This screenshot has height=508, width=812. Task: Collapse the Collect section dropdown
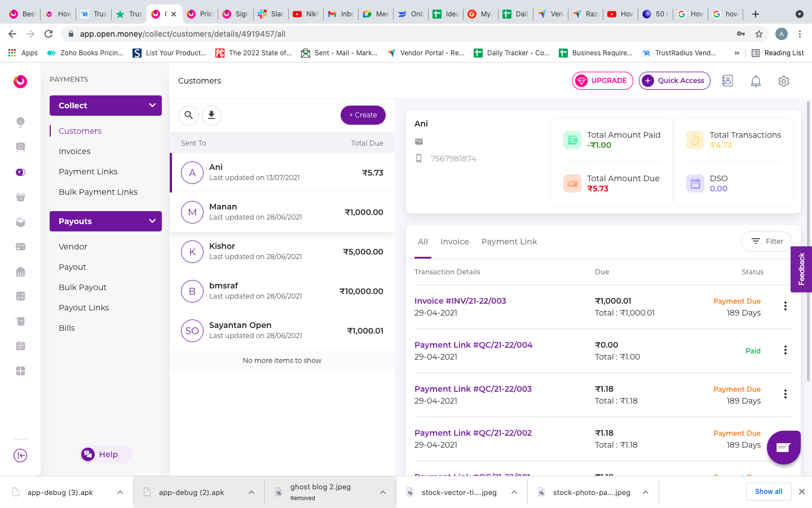coord(152,106)
